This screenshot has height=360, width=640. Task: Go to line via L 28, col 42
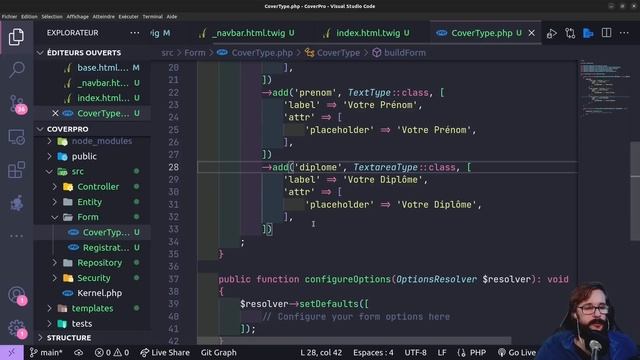click(x=321, y=352)
